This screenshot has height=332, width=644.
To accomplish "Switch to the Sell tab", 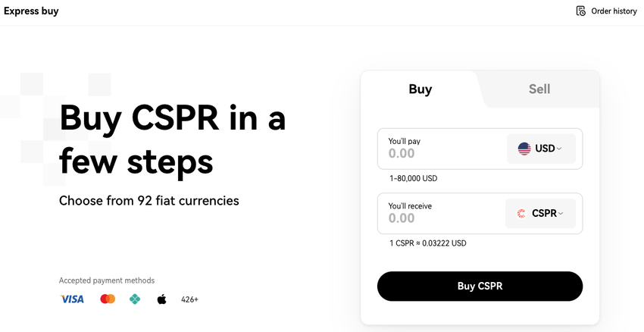I will pos(539,89).
